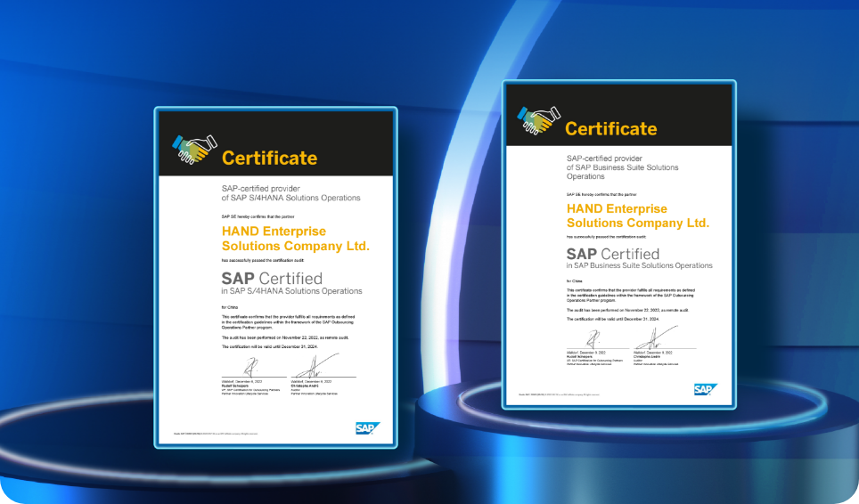This screenshot has width=859, height=504.
Task: Click the handshake icon on the right certificate
Action: [x=540, y=121]
